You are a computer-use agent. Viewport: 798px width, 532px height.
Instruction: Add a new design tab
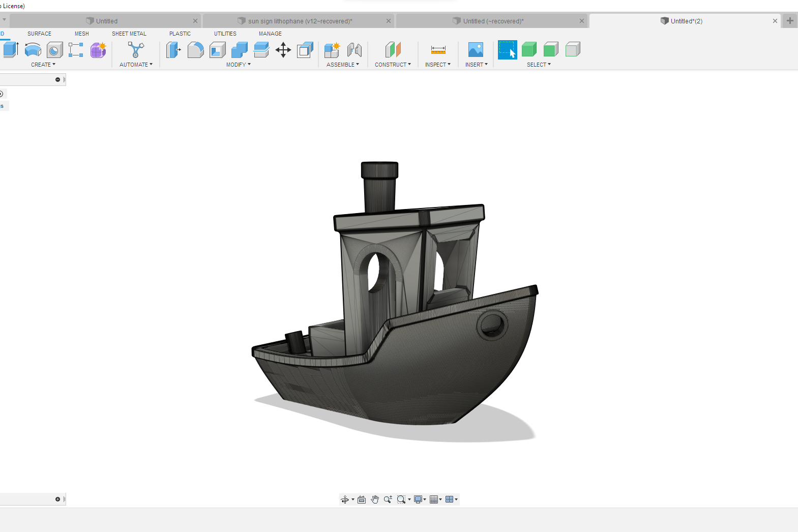790,21
